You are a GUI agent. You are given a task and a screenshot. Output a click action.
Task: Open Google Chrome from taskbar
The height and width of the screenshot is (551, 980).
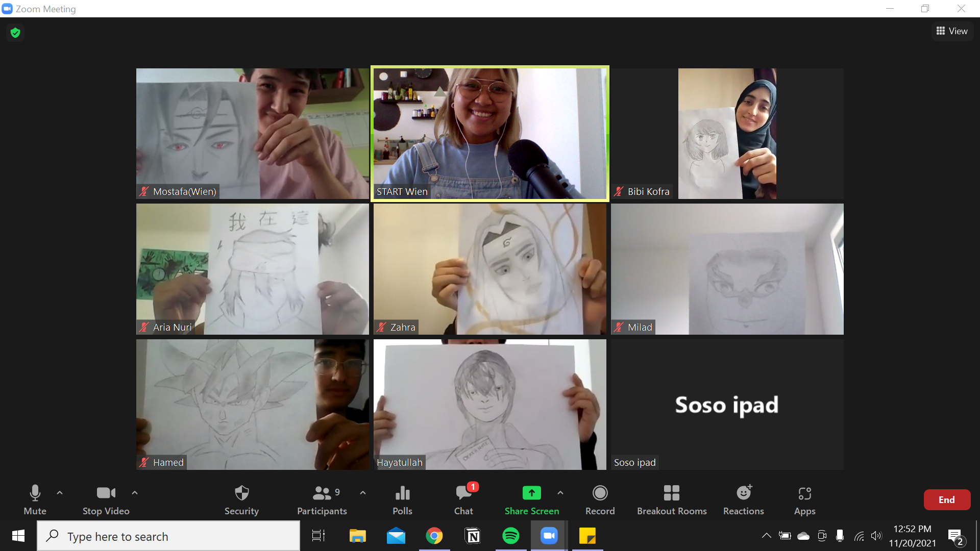(x=434, y=536)
